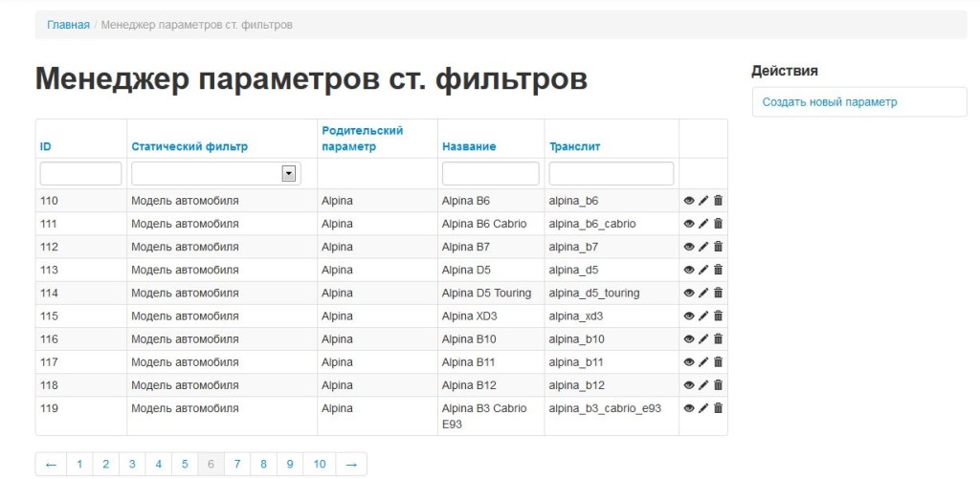Viewport: 980px width, 479px height.
Task: Open pagination page 3
Action: (132, 464)
